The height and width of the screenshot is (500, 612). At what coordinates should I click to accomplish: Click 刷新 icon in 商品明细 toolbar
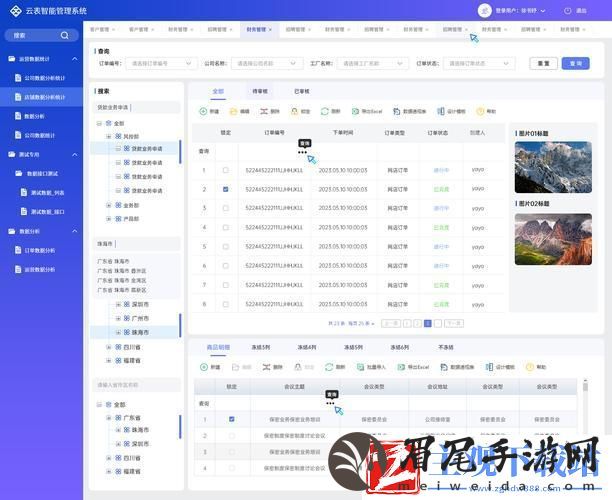[x=329, y=367]
